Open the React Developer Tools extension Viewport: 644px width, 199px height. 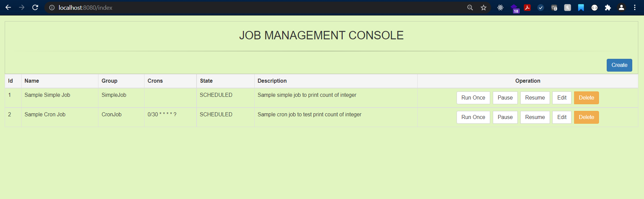click(x=500, y=7)
